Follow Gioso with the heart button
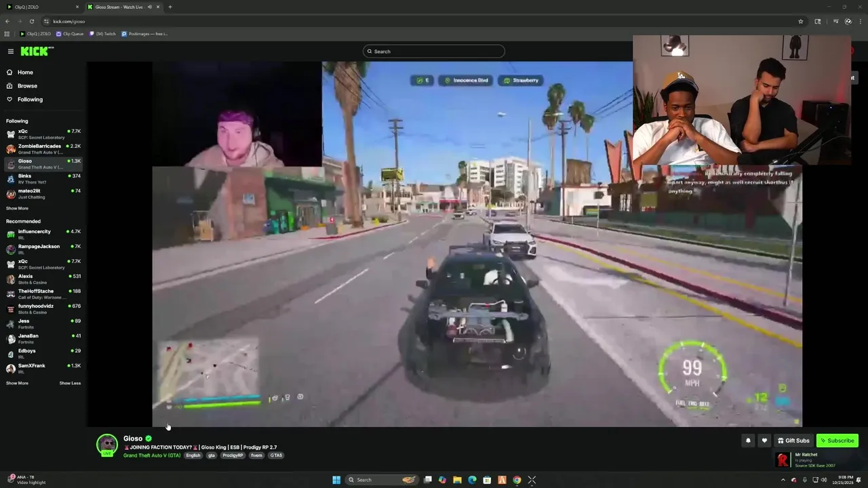 click(x=764, y=441)
